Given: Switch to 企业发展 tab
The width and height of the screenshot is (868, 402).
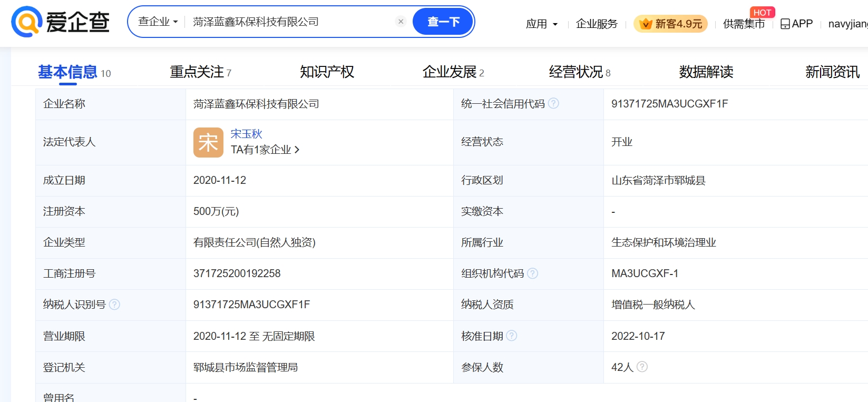Looking at the screenshot, I should [453, 72].
